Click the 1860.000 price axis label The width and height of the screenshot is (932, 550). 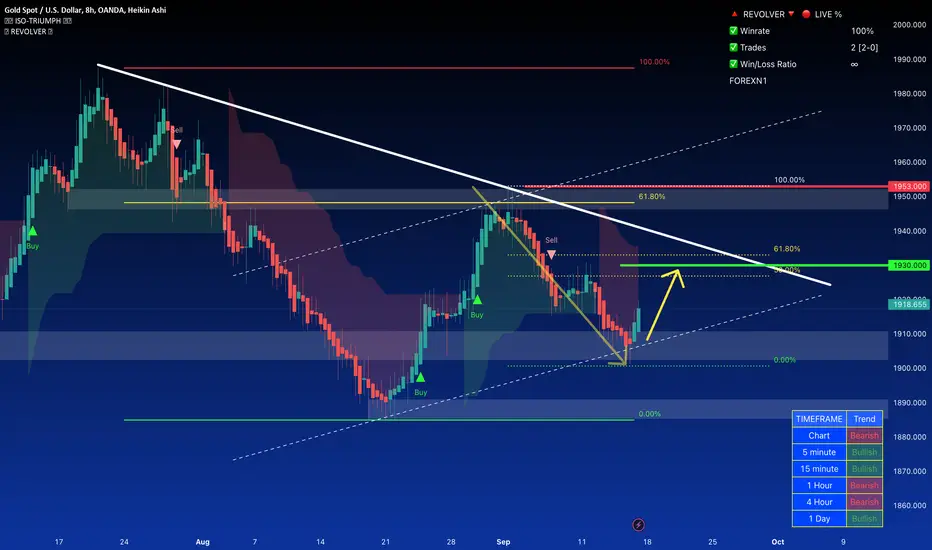pyautogui.click(x=909, y=505)
